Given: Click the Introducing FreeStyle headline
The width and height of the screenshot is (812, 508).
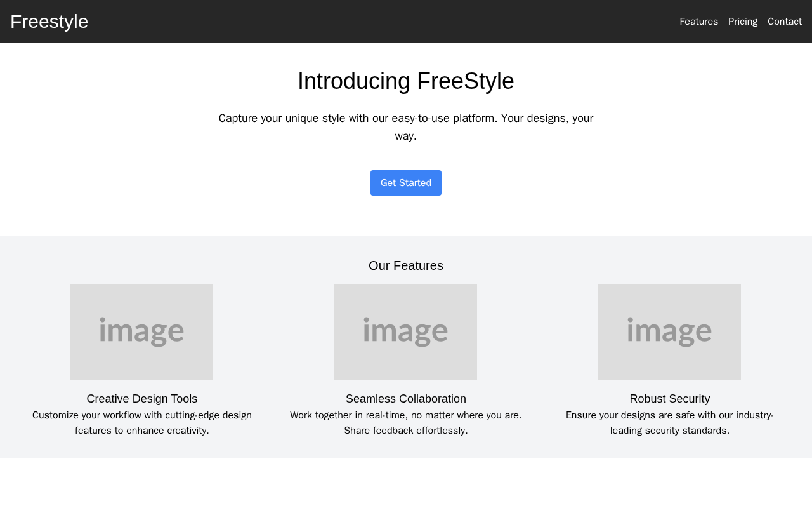Looking at the screenshot, I should coord(406,81).
